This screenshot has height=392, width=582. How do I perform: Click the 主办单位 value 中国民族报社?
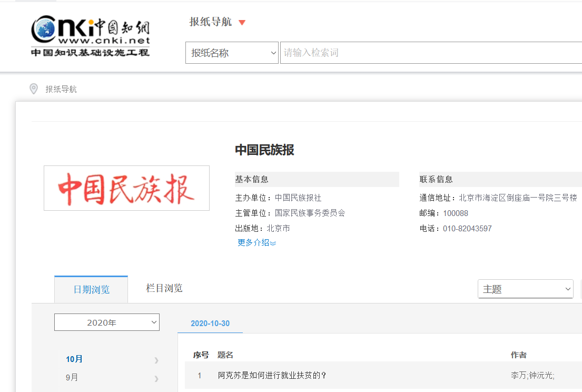(x=298, y=198)
